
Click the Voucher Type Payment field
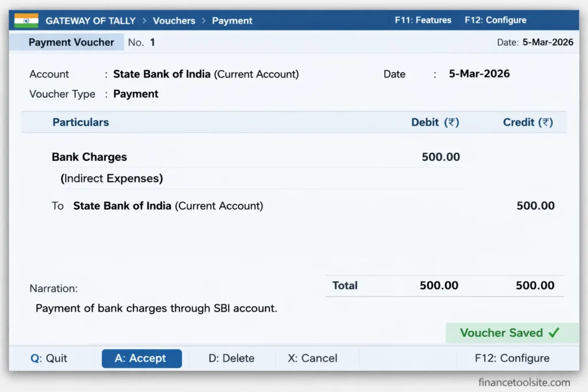coord(136,94)
